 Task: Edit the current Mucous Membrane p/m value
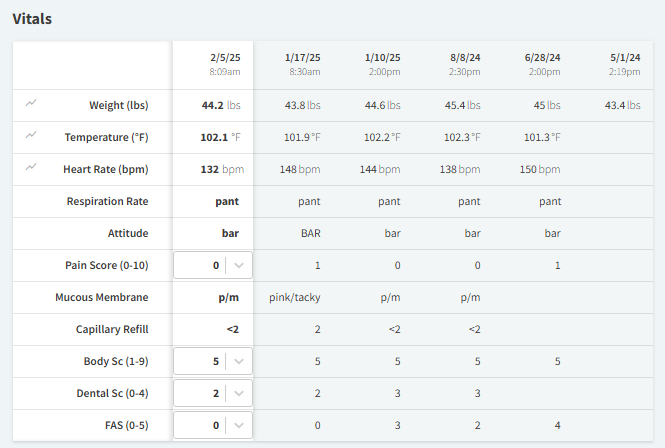pyautogui.click(x=213, y=297)
